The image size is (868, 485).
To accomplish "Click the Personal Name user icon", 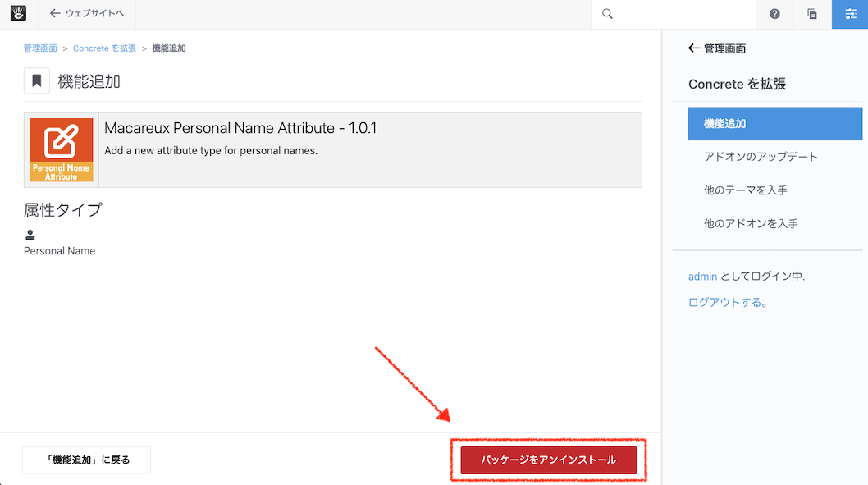I will (30, 236).
